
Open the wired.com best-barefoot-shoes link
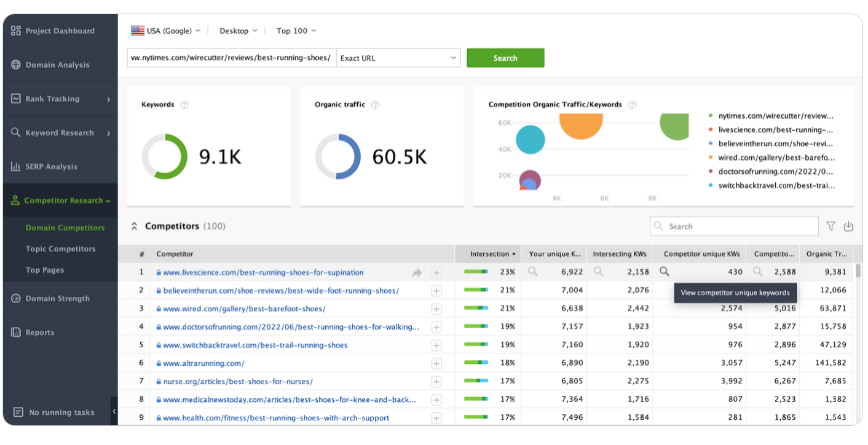click(244, 309)
